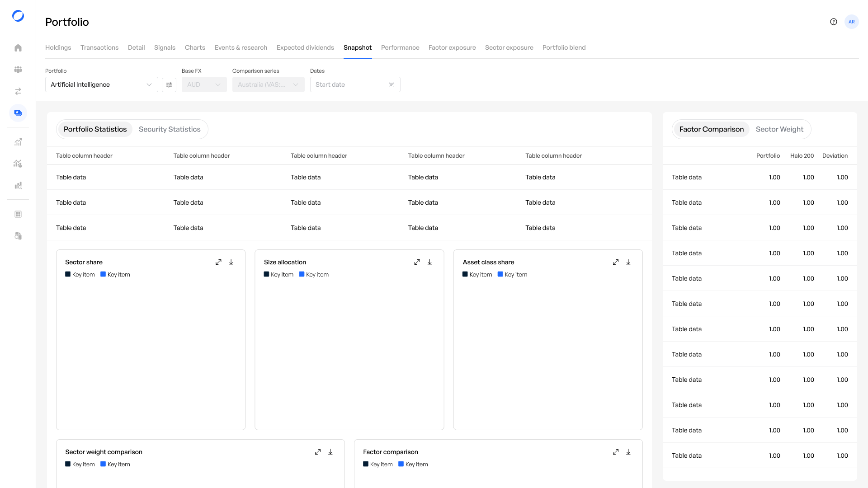
Task: Open the home icon in sidebar
Action: pyautogui.click(x=18, y=48)
